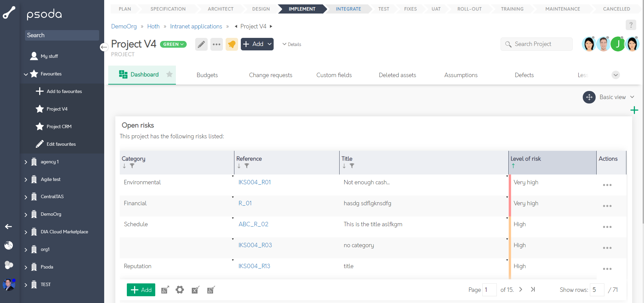Viewport: 644px width, 303px height.
Task: Switch to the Budgets tab
Action: point(207,75)
